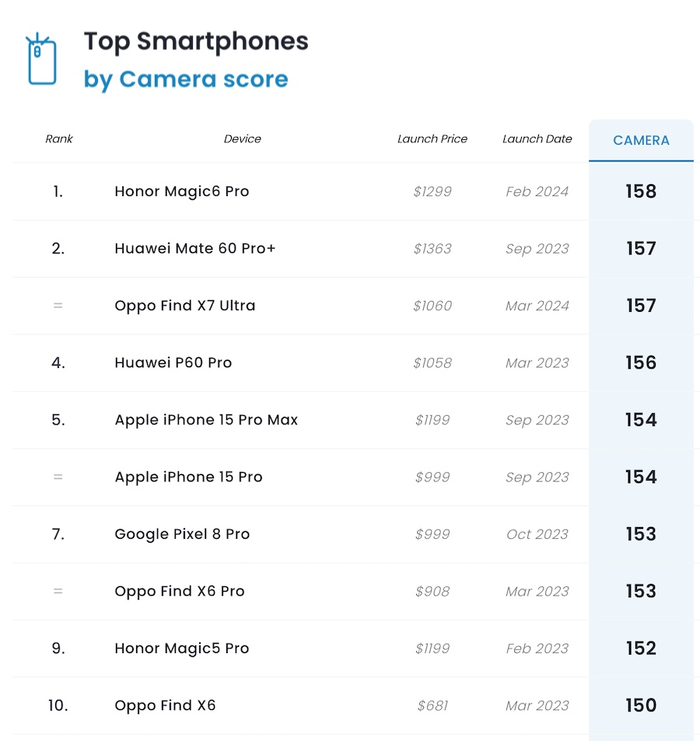Click the smartphone camera icon
The width and height of the screenshot is (700, 741).
click(x=42, y=59)
